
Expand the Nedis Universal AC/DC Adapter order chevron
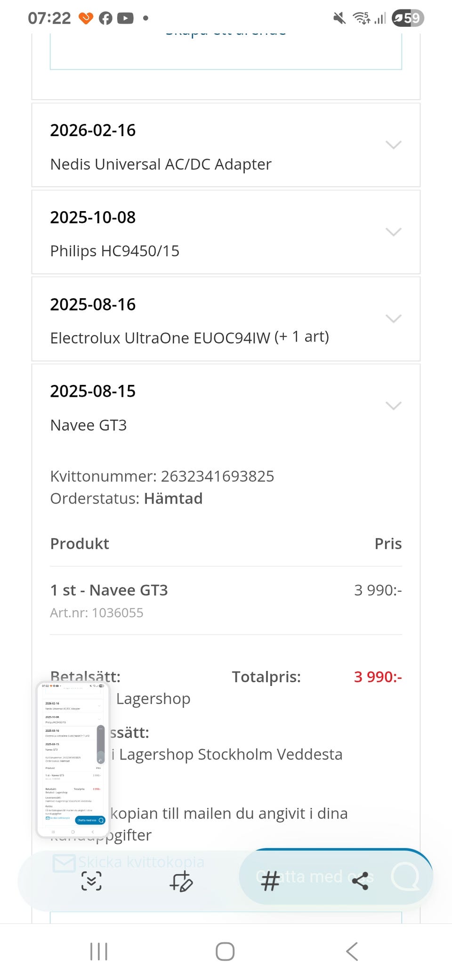(x=393, y=145)
